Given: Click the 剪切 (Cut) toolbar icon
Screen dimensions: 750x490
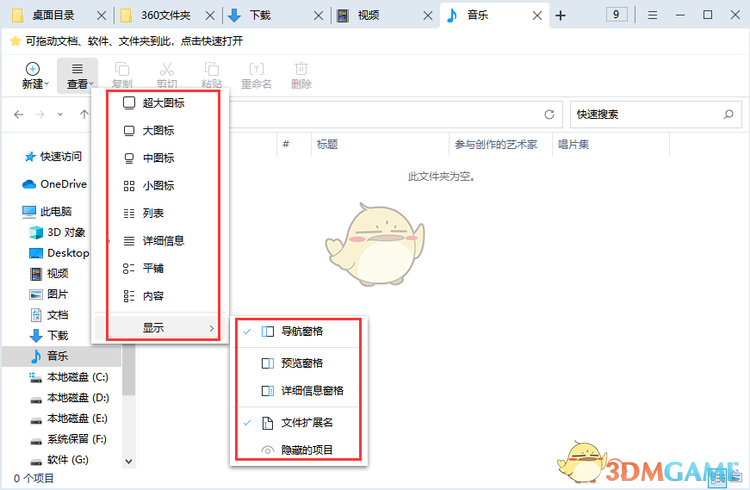Looking at the screenshot, I should click(167, 76).
